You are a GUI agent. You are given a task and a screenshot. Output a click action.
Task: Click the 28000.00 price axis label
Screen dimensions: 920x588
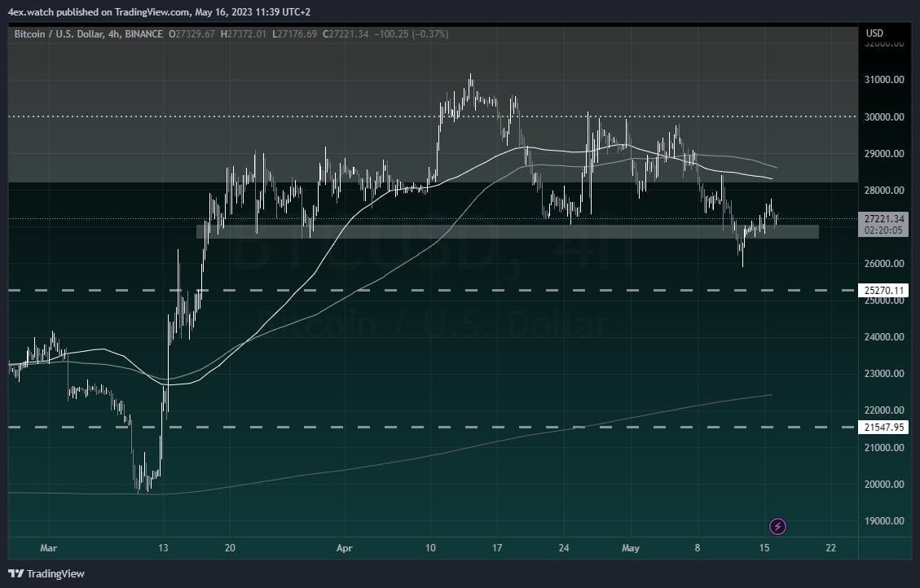coord(884,190)
